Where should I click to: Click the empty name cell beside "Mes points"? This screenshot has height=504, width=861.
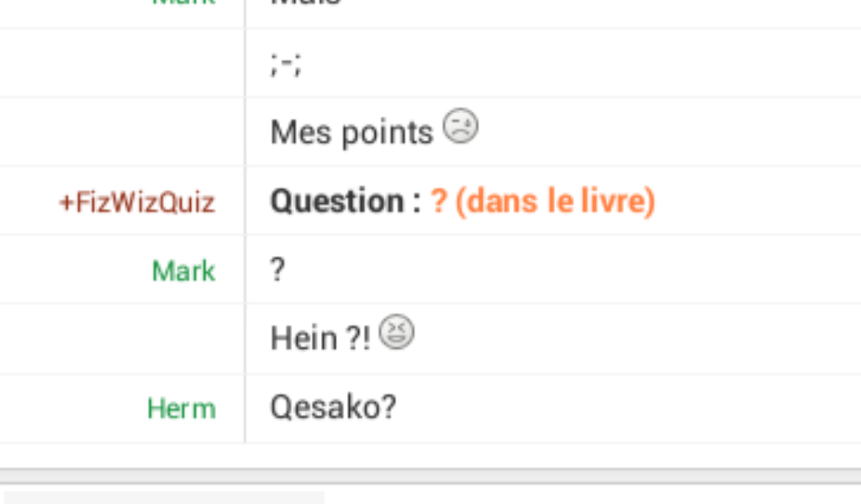[122, 132]
